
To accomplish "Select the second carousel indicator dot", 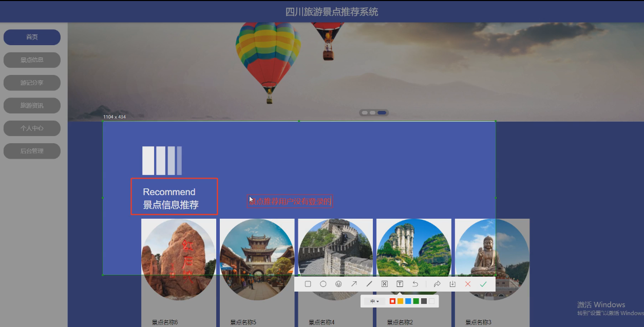I will pos(372,112).
